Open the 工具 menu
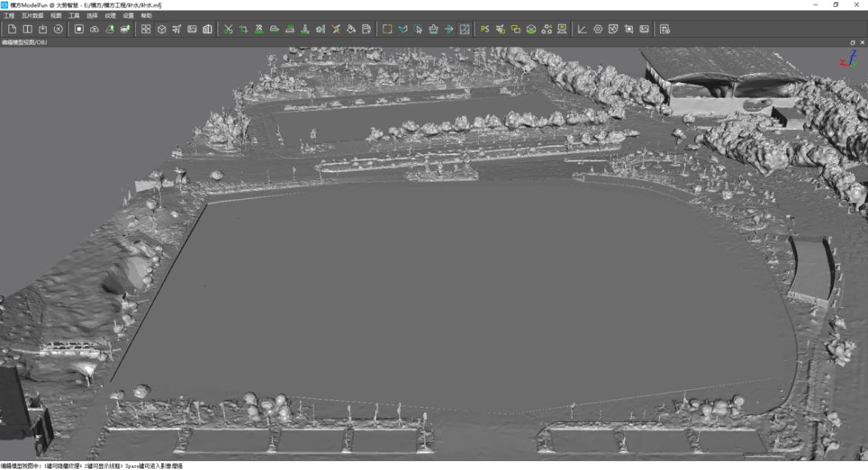Image resolution: width=868 pixels, height=470 pixels. pos(74,16)
